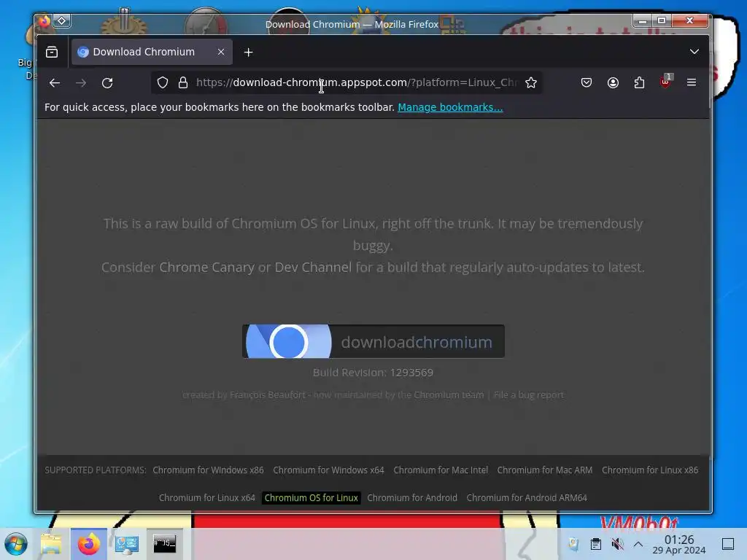Unmute via the muted volume tray icon
747x560 pixels.
(x=617, y=544)
